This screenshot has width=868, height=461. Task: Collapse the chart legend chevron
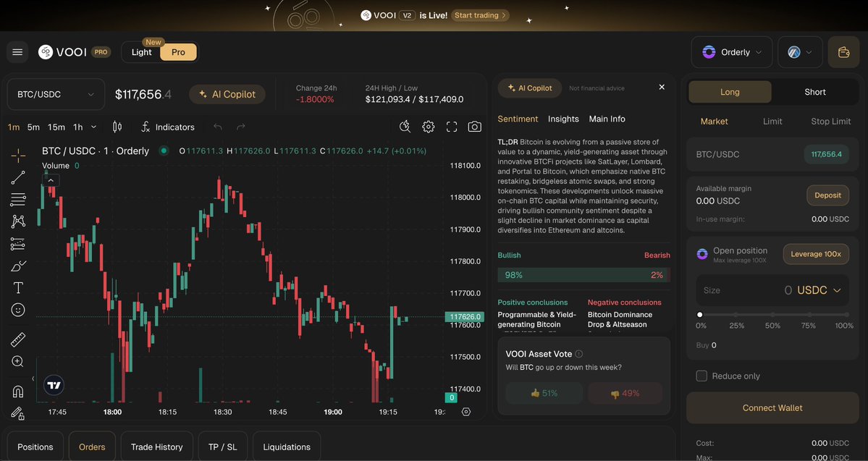[x=51, y=180]
